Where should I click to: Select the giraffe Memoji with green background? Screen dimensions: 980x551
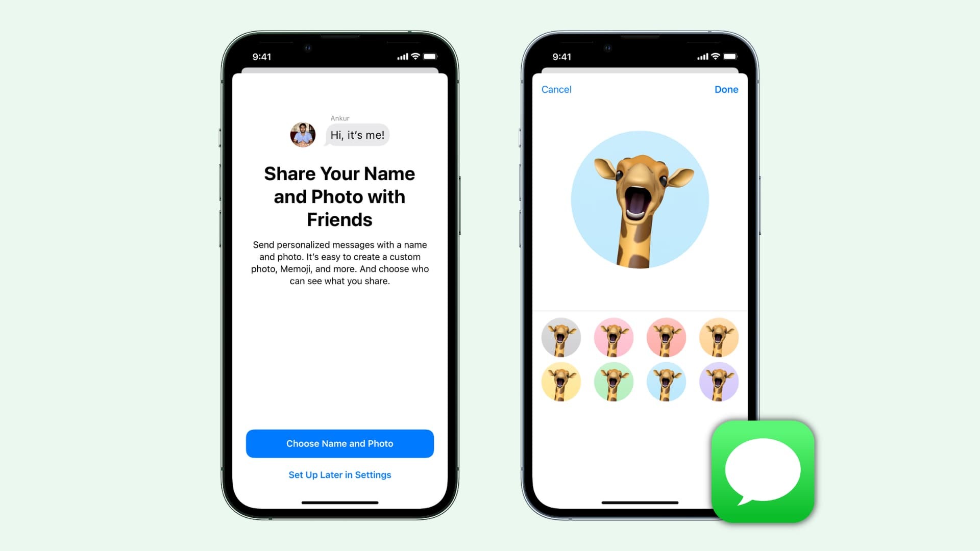click(613, 382)
